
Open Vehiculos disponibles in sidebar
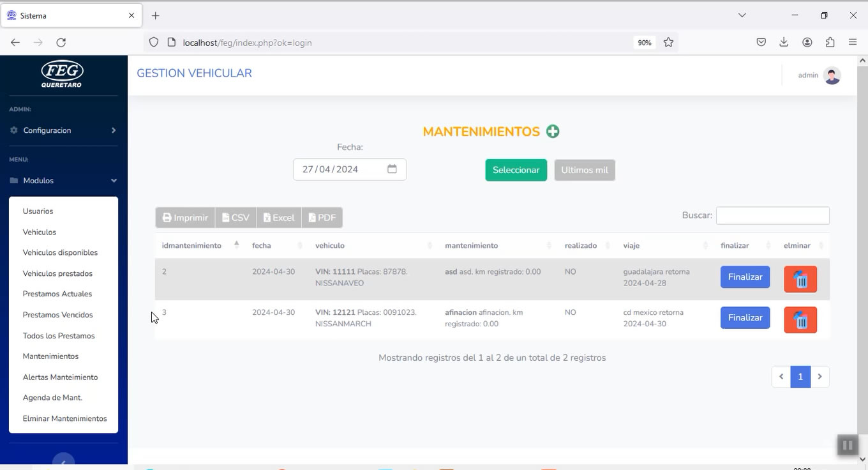60,252
